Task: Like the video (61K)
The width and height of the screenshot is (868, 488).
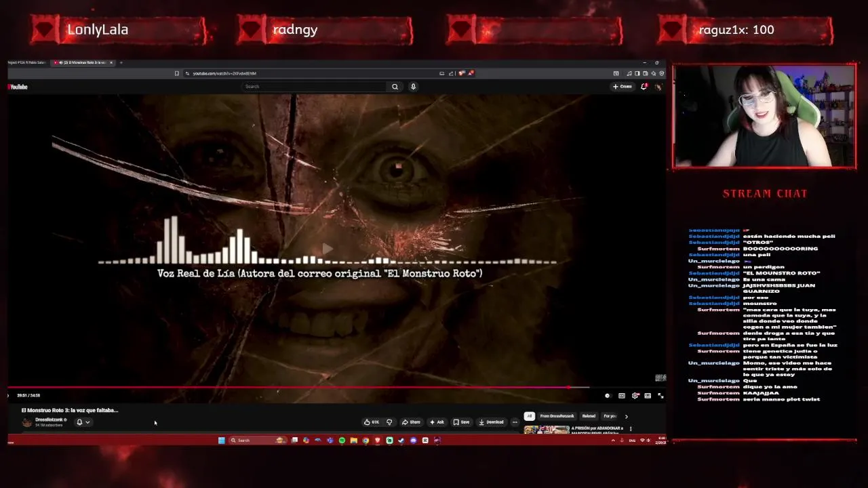Action: (x=372, y=422)
